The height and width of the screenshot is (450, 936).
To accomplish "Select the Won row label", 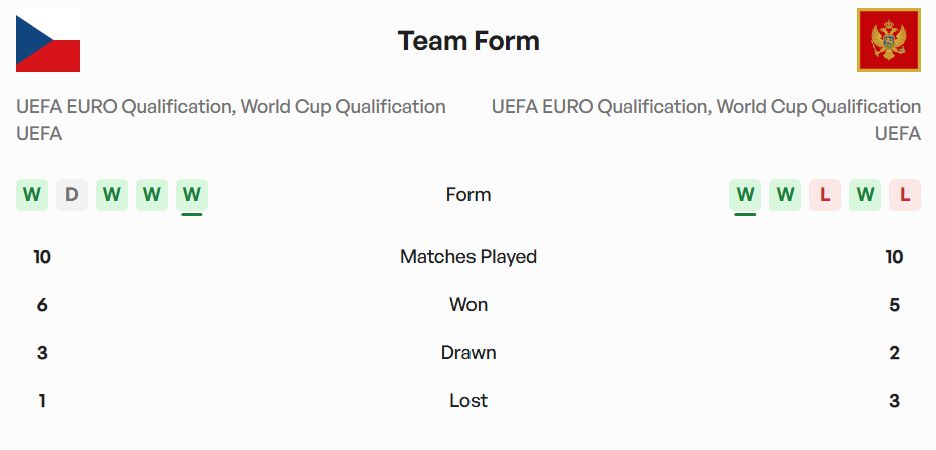I will [x=468, y=304].
